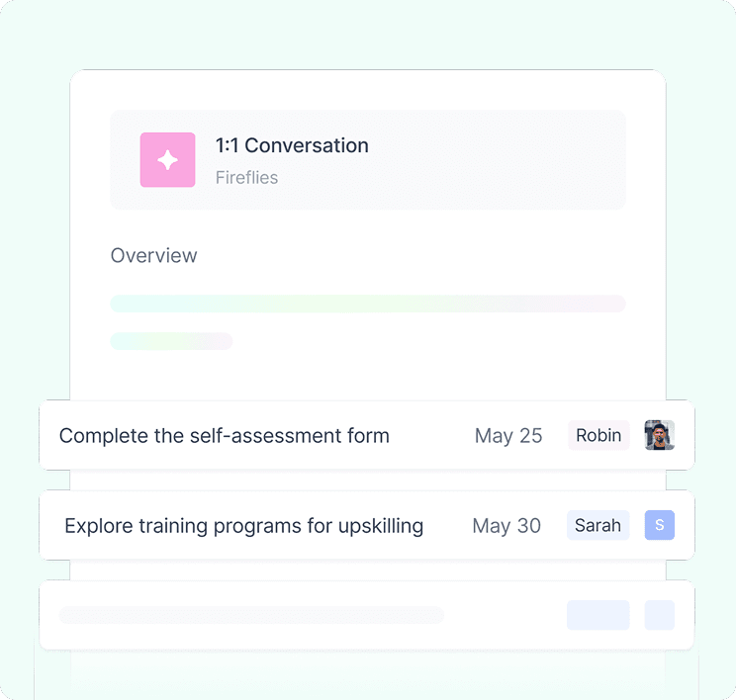The height and width of the screenshot is (700, 736).
Task: Click the empty placeholder avatar square
Action: (x=660, y=615)
